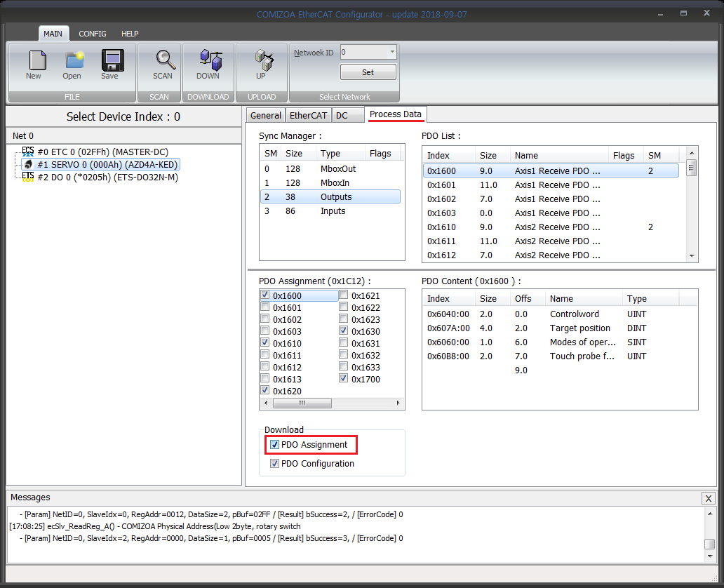The width and height of the screenshot is (724, 588).
Task: Select the #2 DO 0 ETS-DO32N-M device
Action: [107, 178]
